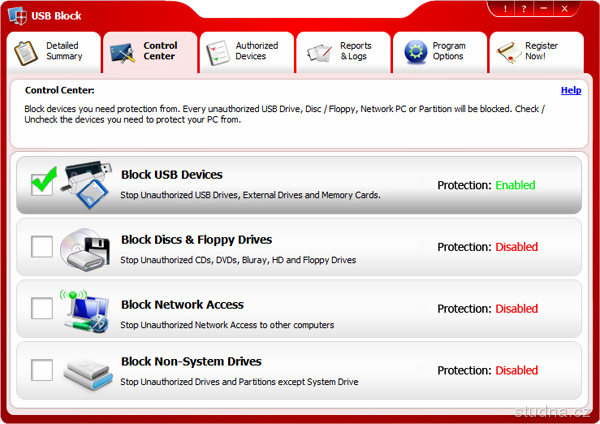Click the exclamation mark title bar button
The width and height of the screenshot is (600, 424).
tap(505, 9)
